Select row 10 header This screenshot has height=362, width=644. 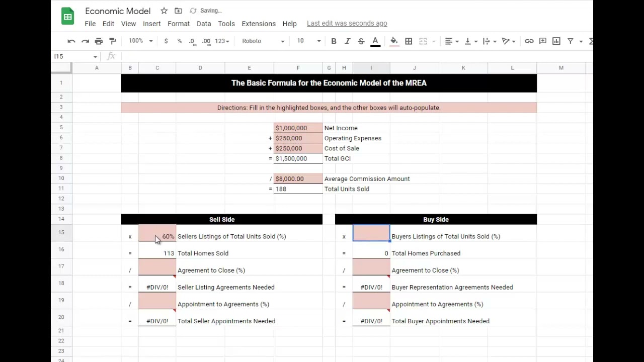(x=61, y=178)
